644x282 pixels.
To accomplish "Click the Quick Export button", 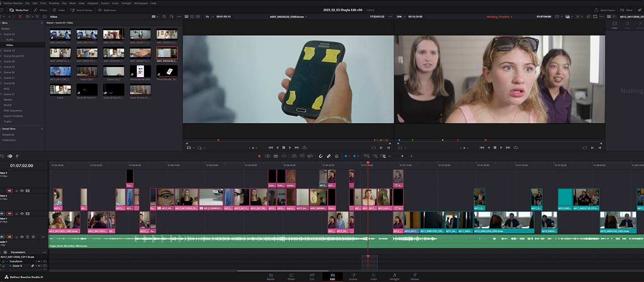I will coord(605,10).
